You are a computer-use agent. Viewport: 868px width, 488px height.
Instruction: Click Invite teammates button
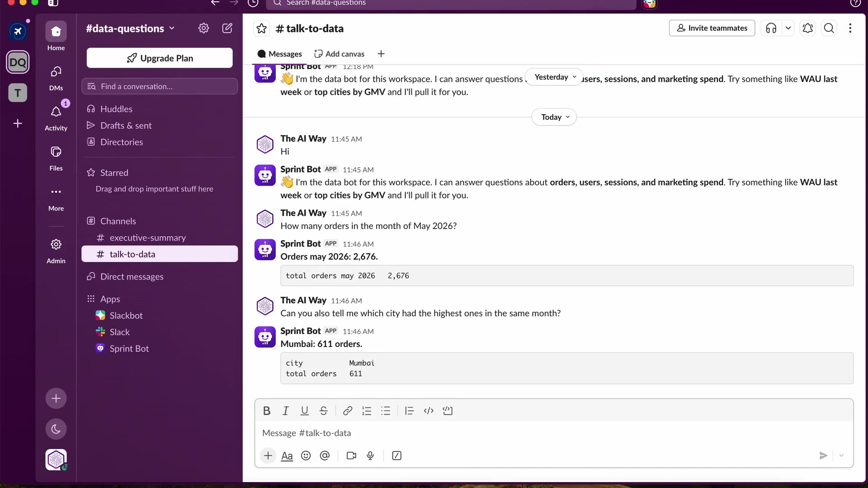[x=712, y=28]
